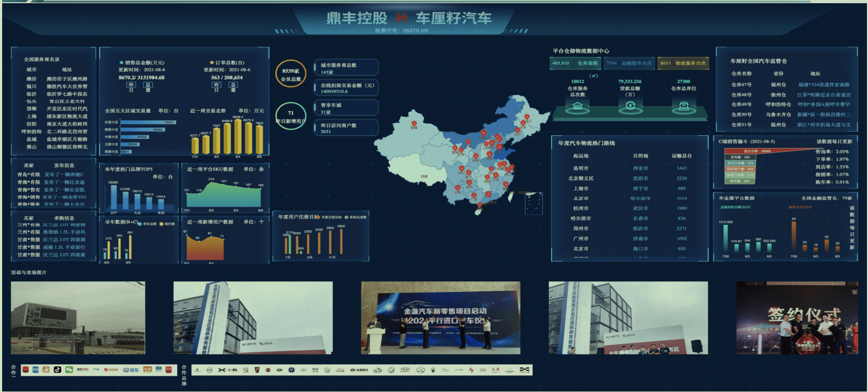Toggle 总量 under 订单总数
868x392 pixels.
pos(233,87)
